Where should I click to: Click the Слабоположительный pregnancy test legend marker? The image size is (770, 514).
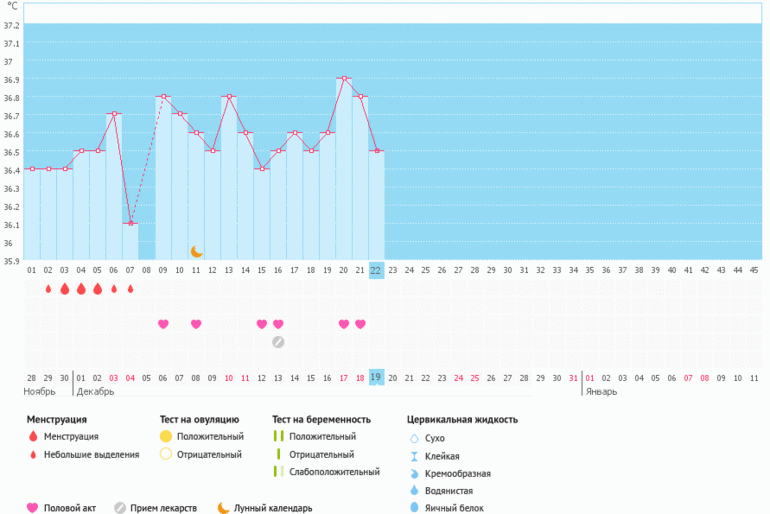[x=279, y=472]
